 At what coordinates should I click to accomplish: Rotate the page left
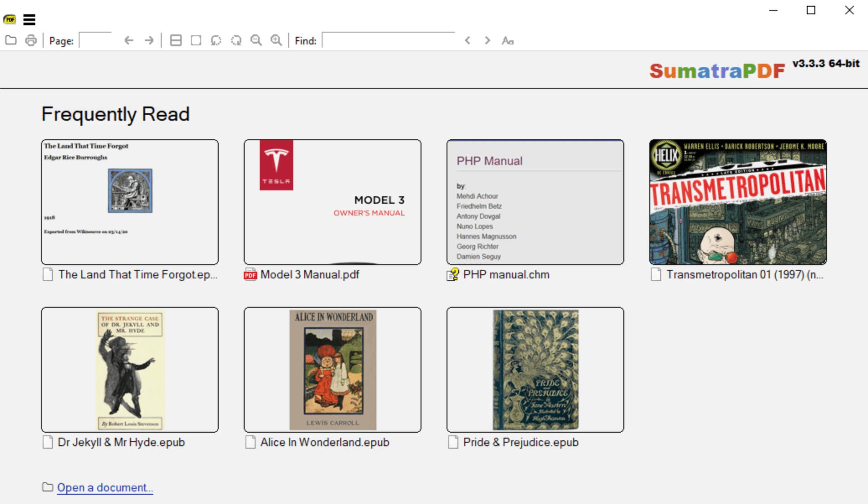tap(216, 40)
